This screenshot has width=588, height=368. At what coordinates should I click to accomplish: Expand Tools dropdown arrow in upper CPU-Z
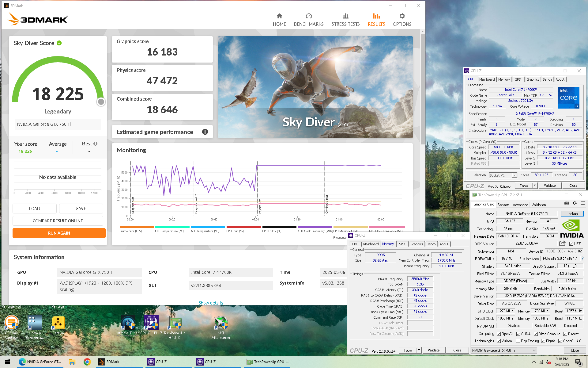(535, 185)
